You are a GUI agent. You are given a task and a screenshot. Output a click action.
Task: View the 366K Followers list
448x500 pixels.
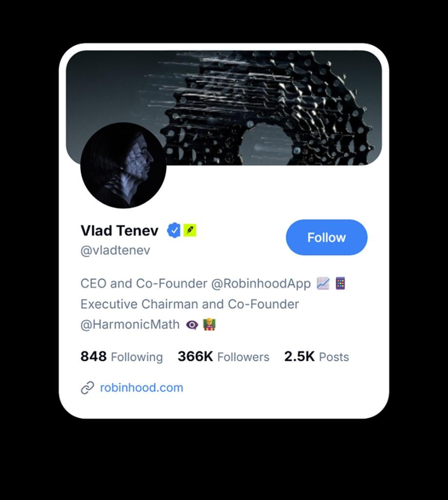[223, 357]
